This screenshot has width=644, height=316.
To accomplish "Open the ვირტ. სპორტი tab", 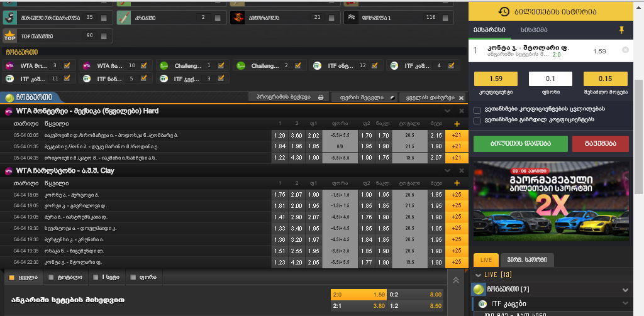I will (527, 260).
